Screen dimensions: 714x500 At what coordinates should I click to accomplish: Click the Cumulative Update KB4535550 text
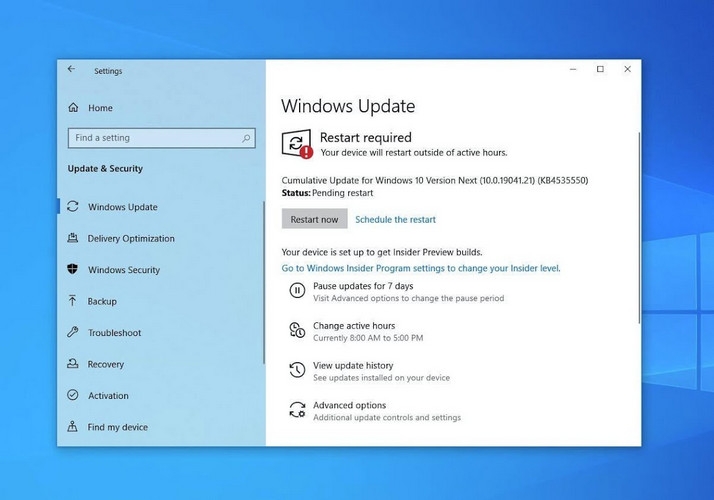point(435,180)
